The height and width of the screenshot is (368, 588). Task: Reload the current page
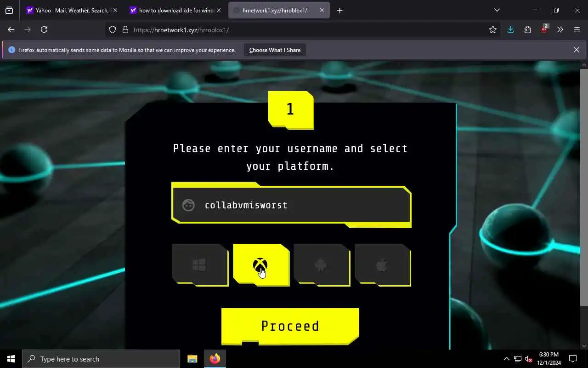point(44,29)
